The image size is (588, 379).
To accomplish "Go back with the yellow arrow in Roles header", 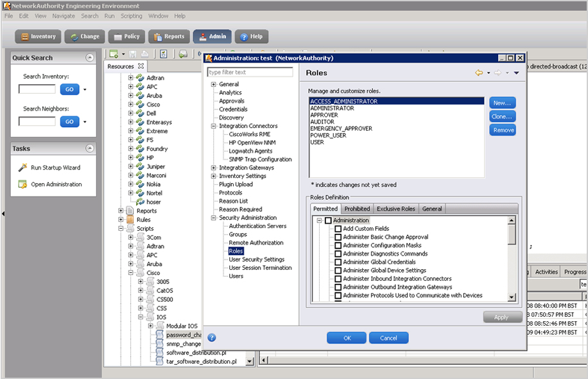I will 479,73.
